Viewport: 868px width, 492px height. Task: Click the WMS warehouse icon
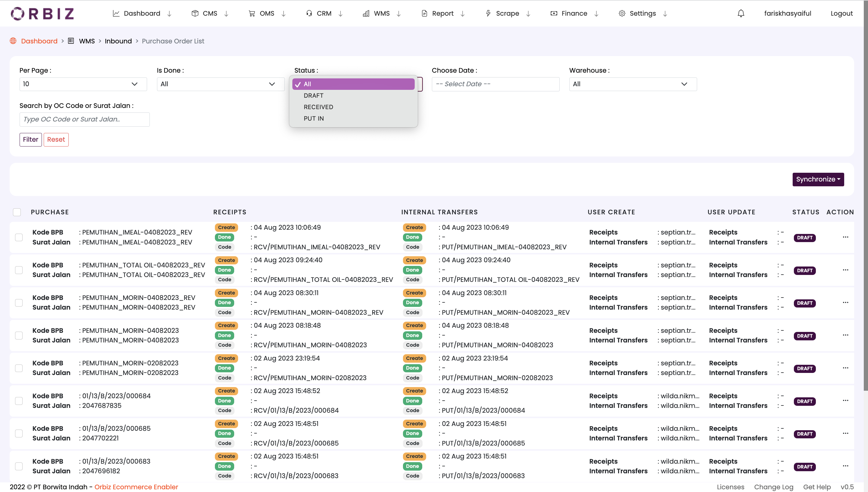click(x=366, y=14)
